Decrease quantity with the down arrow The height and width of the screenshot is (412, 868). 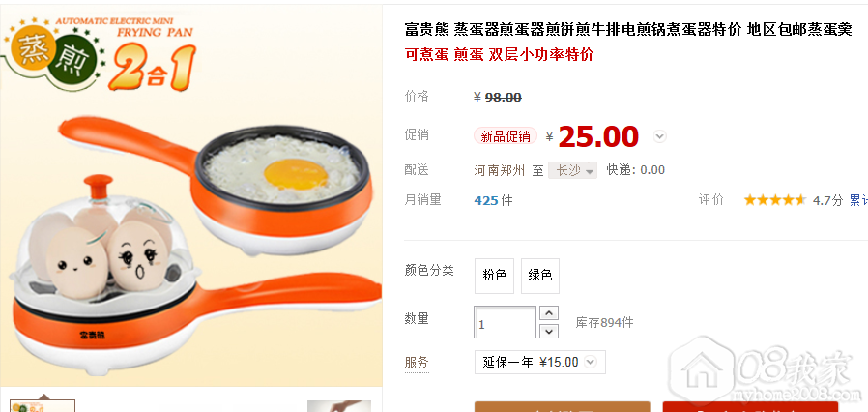click(x=549, y=331)
